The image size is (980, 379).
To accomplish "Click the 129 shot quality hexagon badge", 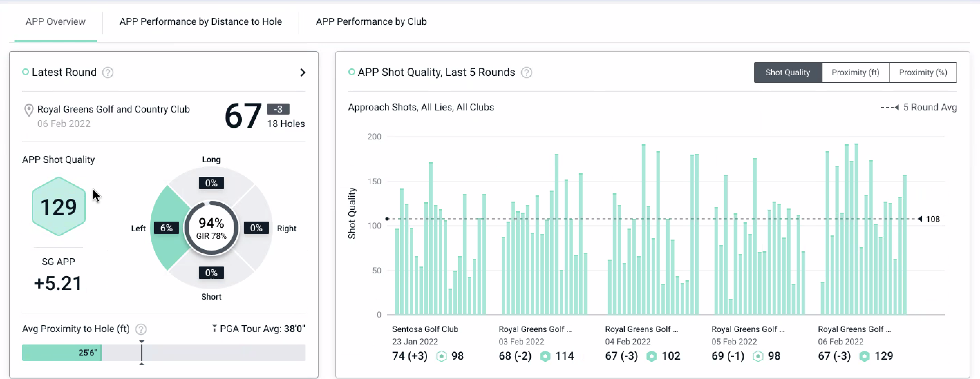I will pos(59,206).
